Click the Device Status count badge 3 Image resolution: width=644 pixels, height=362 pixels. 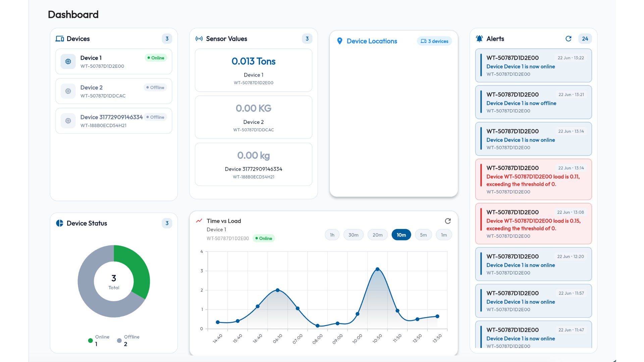(167, 223)
